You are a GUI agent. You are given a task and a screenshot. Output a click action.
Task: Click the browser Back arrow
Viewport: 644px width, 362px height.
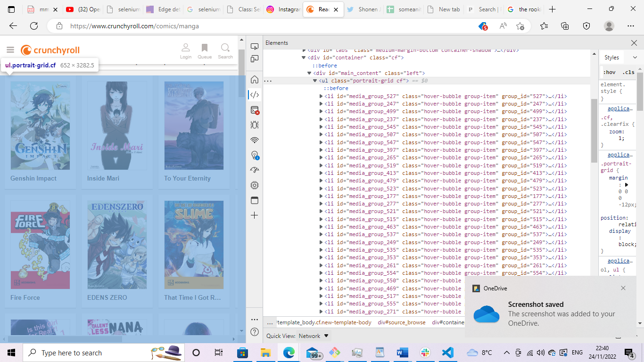click(13, 26)
